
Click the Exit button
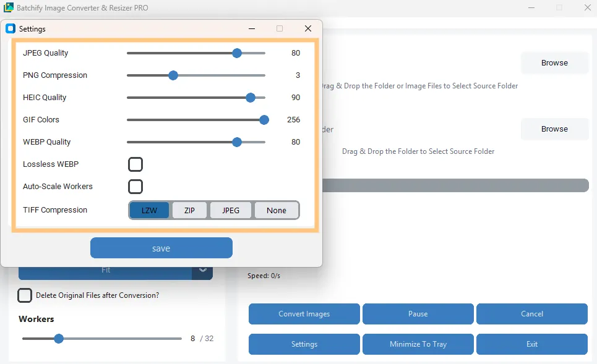[x=532, y=344]
